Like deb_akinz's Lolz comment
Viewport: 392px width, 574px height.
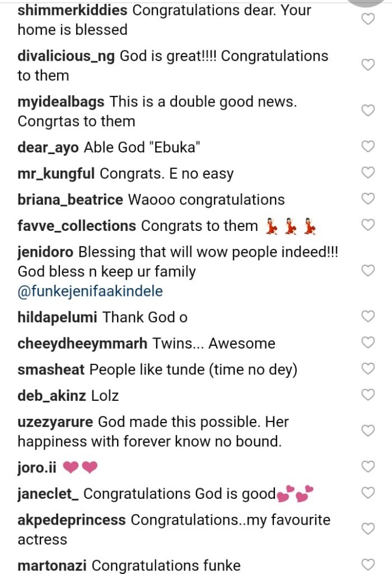click(x=367, y=395)
